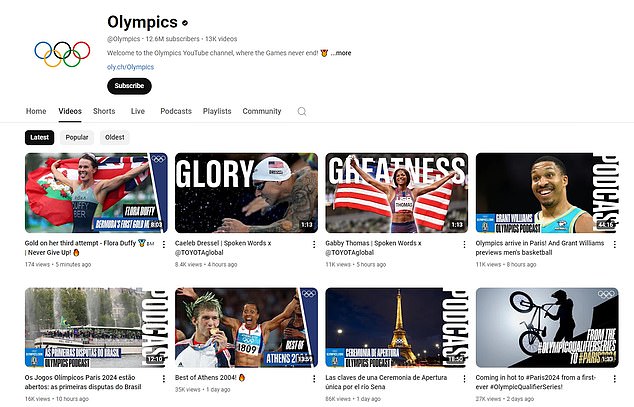Go to the Community tab
Screen dimensions: 634x407
pyautogui.click(x=262, y=111)
